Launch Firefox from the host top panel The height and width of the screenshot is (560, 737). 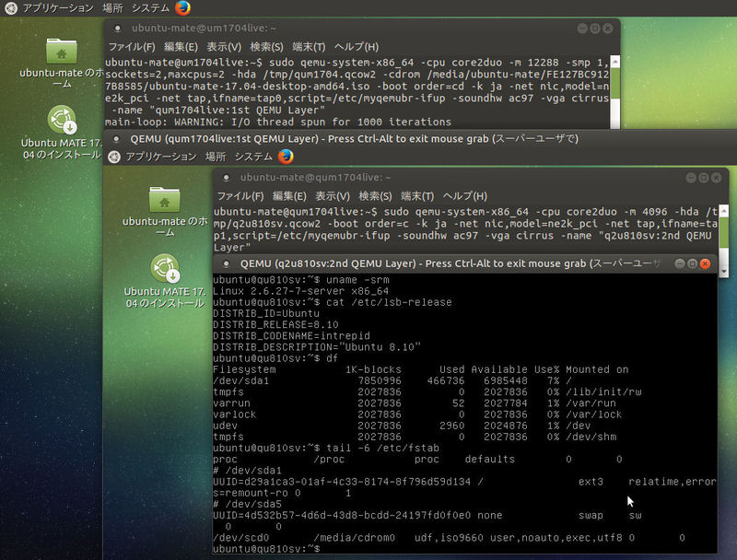point(182,8)
